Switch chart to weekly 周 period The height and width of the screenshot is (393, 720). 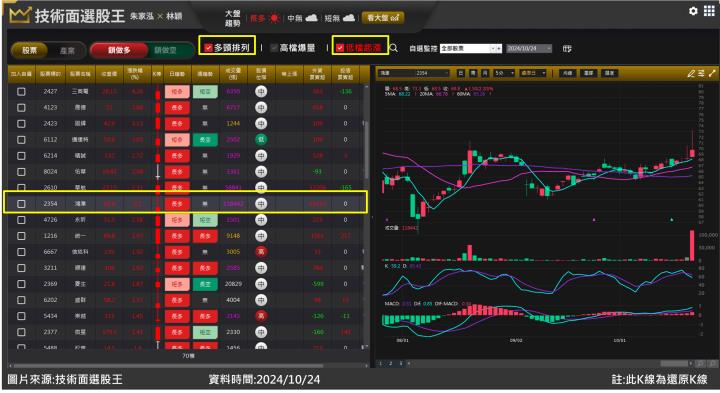[473, 73]
